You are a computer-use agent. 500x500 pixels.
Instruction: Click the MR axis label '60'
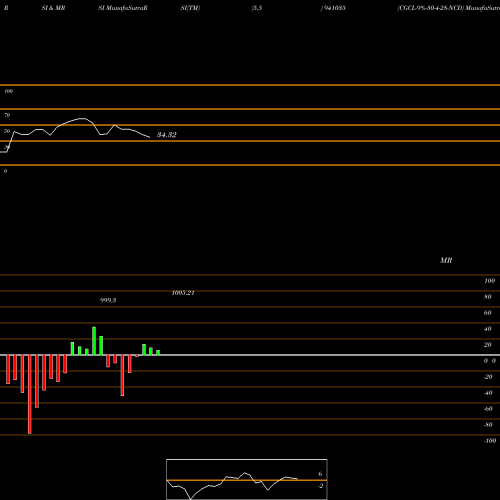pos(487,313)
